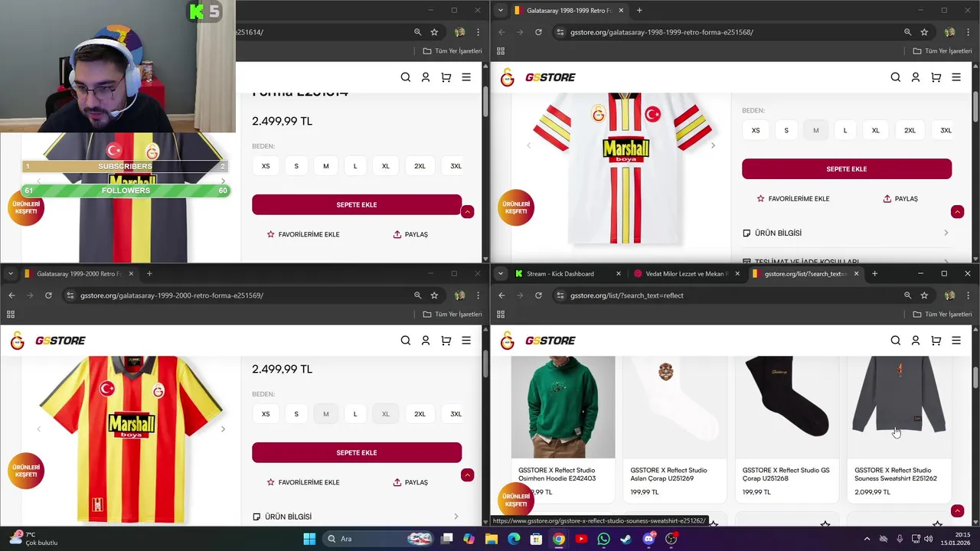
Task: Expand ÜRÜN BİLGİSİ in the 1999-2000 window
Action: pyautogui.click(x=357, y=517)
